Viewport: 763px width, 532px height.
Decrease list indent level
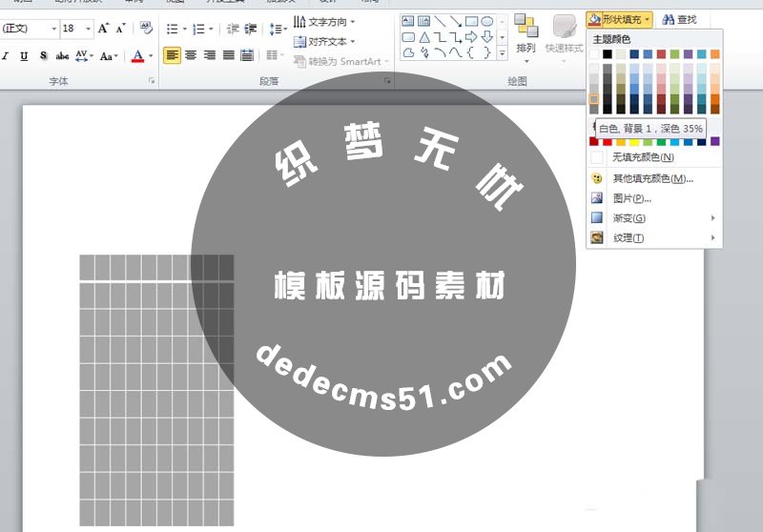point(233,30)
